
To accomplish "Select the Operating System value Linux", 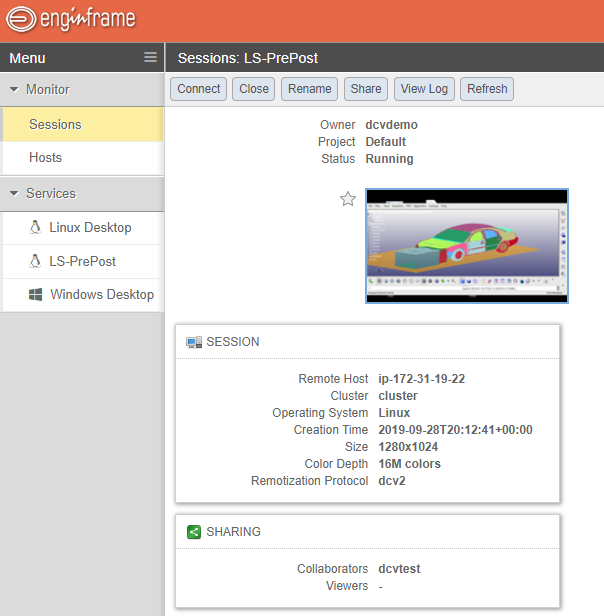I will pyautogui.click(x=394, y=413).
